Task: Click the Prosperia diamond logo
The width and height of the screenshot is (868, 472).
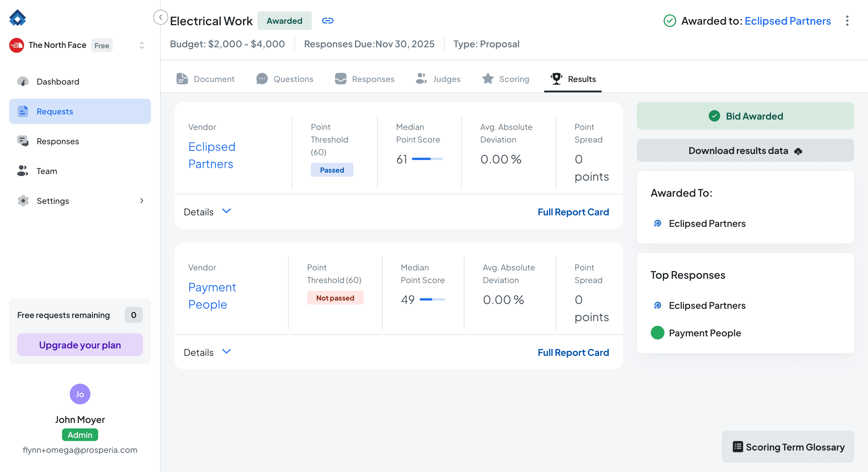Action: (x=18, y=17)
